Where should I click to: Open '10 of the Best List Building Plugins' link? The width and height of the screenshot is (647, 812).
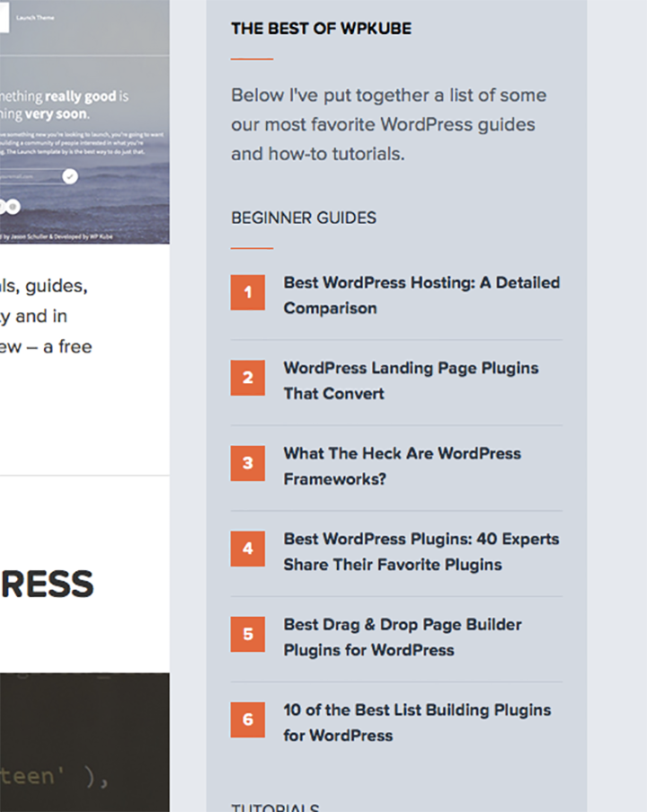(417, 722)
